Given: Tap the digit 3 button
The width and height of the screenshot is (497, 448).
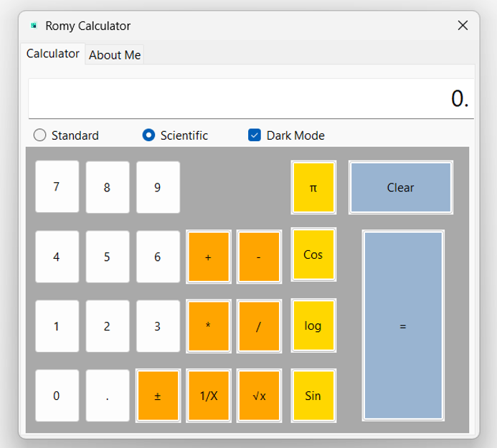Looking at the screenshot, I should [x=158, y=326].
